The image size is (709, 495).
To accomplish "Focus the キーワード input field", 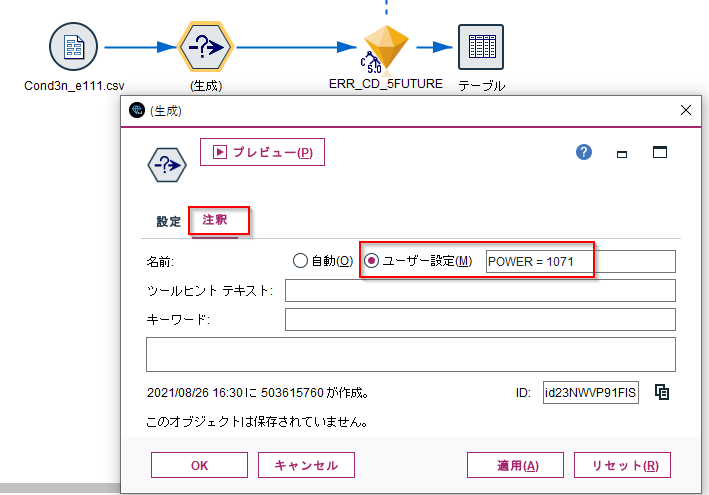I will pyautogui.click(x=480, y=320).
